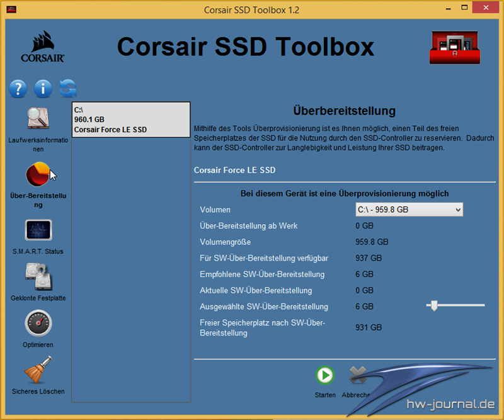Minimize the Corsair SSD Toolbox window
This screenshot has width=504, height=420.
tap(448, 8)
